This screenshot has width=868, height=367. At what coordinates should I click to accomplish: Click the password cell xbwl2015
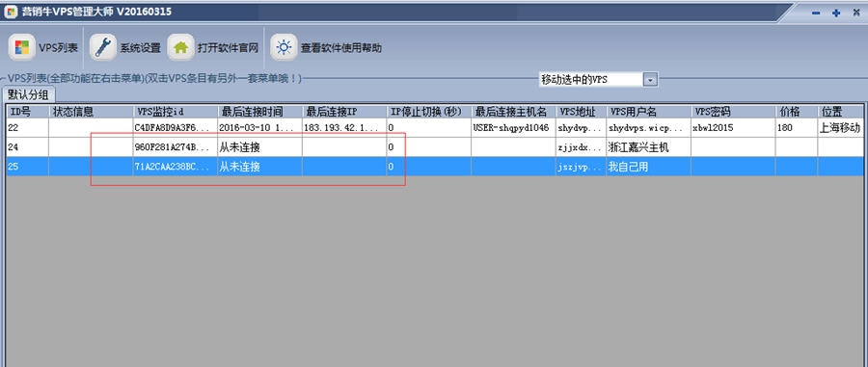(x=733, y=128)
